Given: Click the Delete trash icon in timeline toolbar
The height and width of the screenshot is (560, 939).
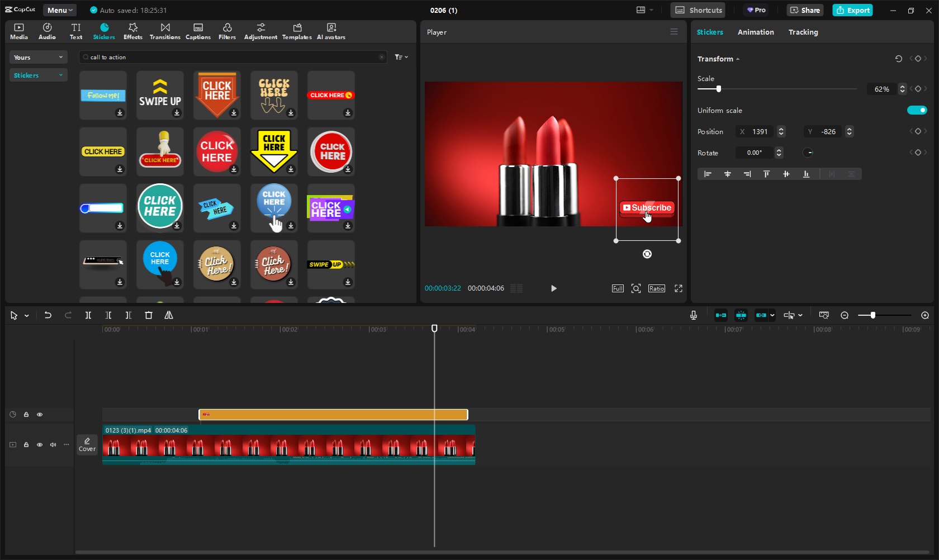Looking at the screenshot, I should click(x=149, y=315).
